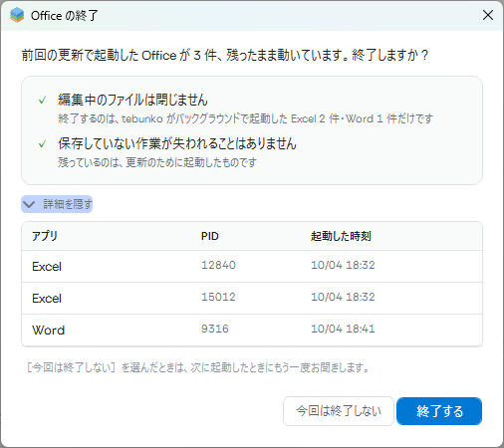Click the note mentioning tebunko and Excel 2 件

coord(245,118)
